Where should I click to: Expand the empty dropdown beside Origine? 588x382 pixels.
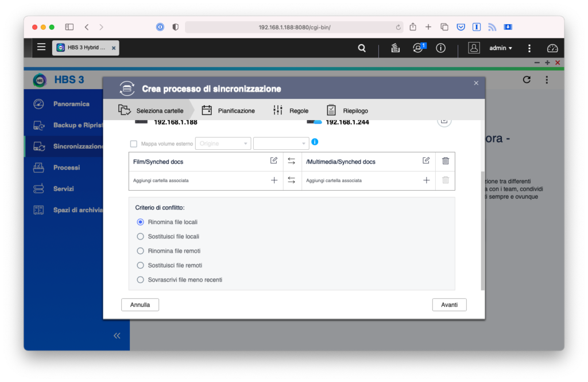click(x=281, y=144)
